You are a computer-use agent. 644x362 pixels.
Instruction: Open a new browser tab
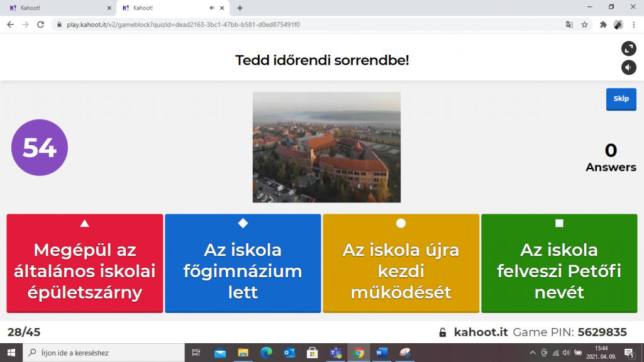(x=240, y=8)
